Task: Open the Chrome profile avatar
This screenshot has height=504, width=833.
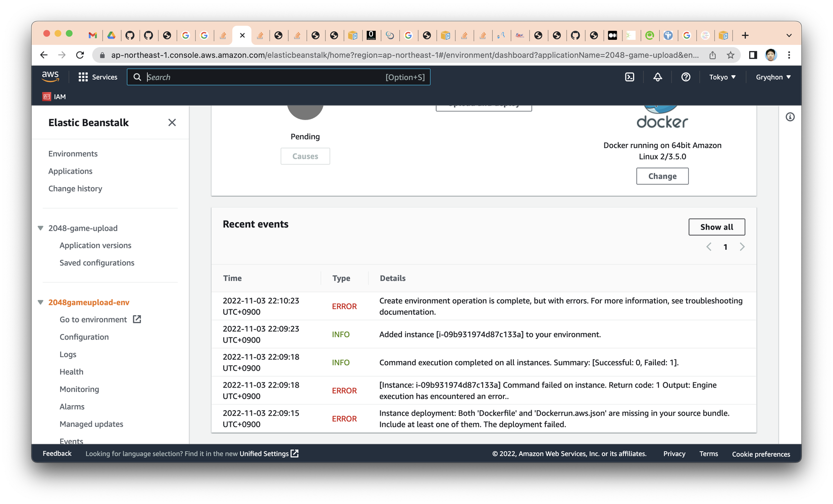Action: pos(771,55)
